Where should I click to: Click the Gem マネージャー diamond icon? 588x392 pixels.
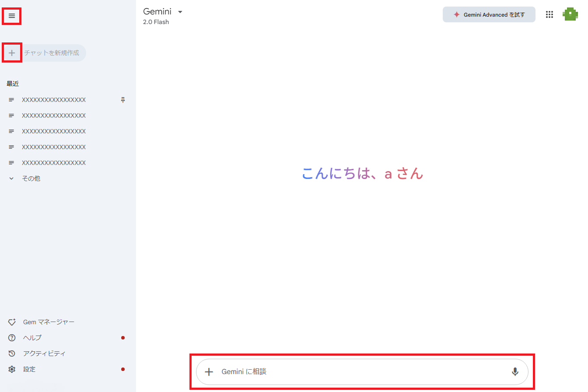pyautogui.click(x=12, y=322)
